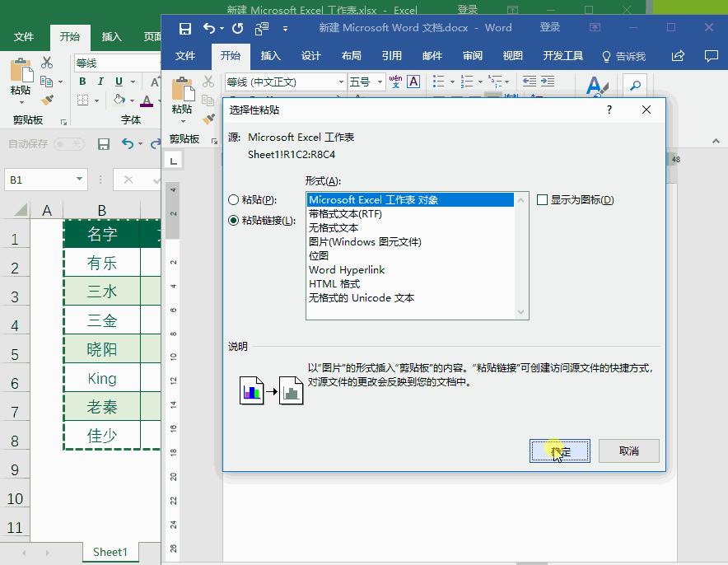Image resolution: width=728 pixels, height=565 pixels.
Task: Click the Excel Bold B icon
Action: (x=82, y=82)
